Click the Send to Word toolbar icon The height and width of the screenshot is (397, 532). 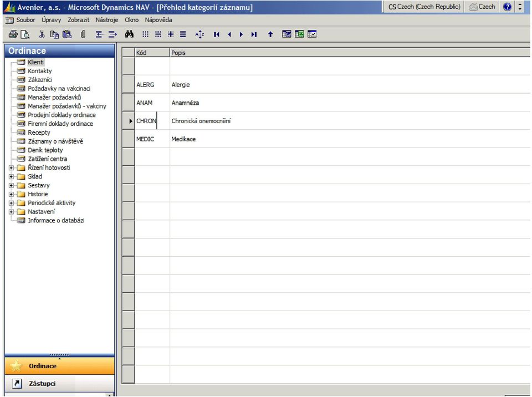pyautogui.click(x=287, y=34)
